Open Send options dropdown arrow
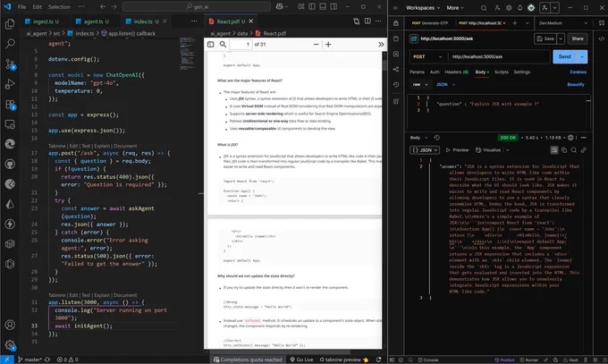The width and height of the screenshot is (608, 364). (x=582, y=56)
